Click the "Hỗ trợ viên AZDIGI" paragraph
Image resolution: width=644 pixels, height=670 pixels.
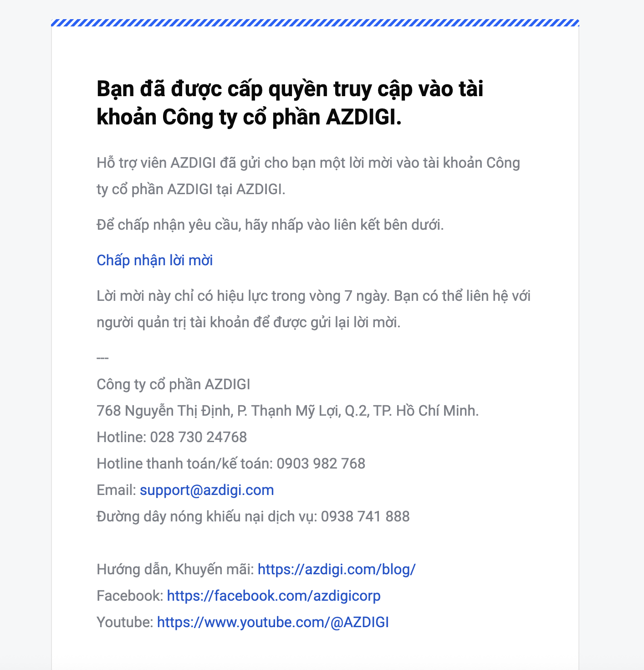click(x=308, y=176)
